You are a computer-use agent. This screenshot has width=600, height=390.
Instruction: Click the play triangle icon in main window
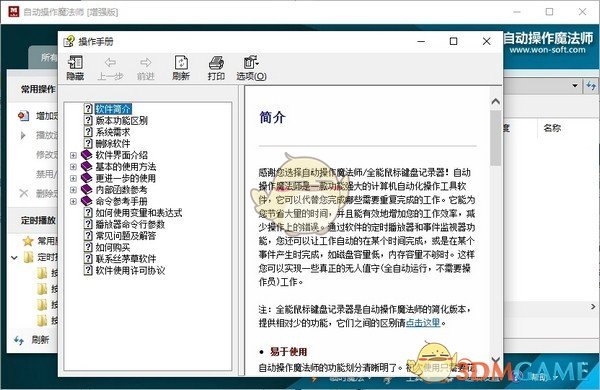point(23,135)
